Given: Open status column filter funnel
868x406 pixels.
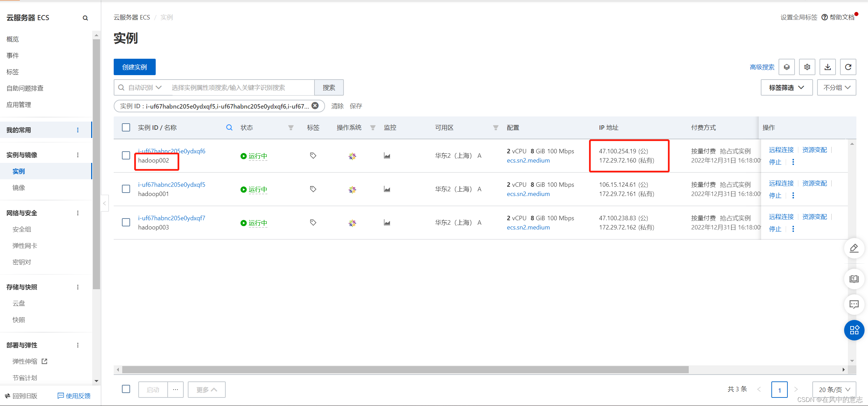Looking at the screenshot, I should pyautogui.click(x=291, y=128).
